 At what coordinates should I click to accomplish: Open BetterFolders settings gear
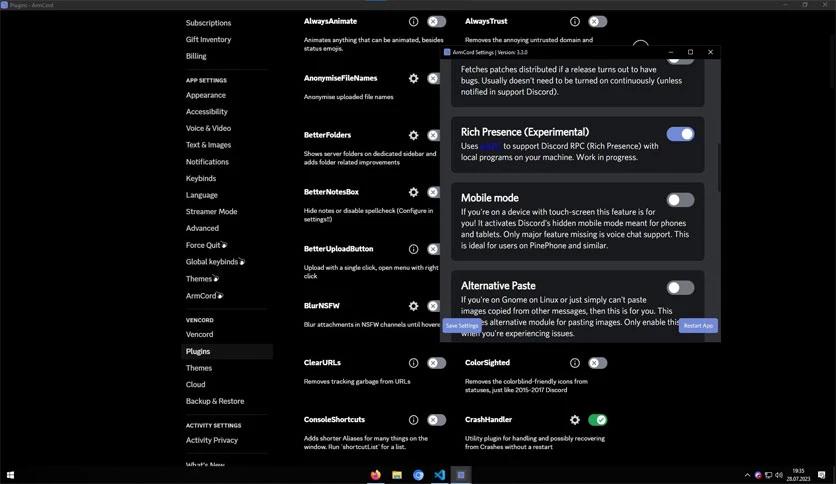[x=413, y=135]
